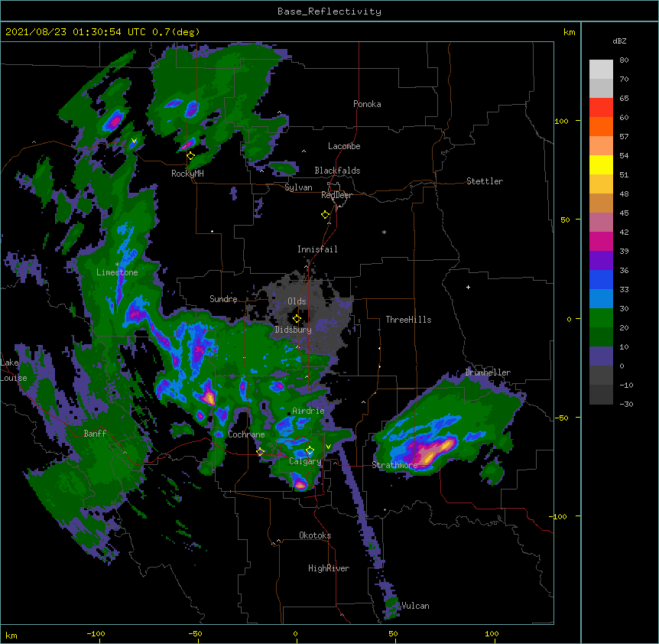Select the Lake Louise label
This screenshot has width=659, height=644.
pos(13,370)
